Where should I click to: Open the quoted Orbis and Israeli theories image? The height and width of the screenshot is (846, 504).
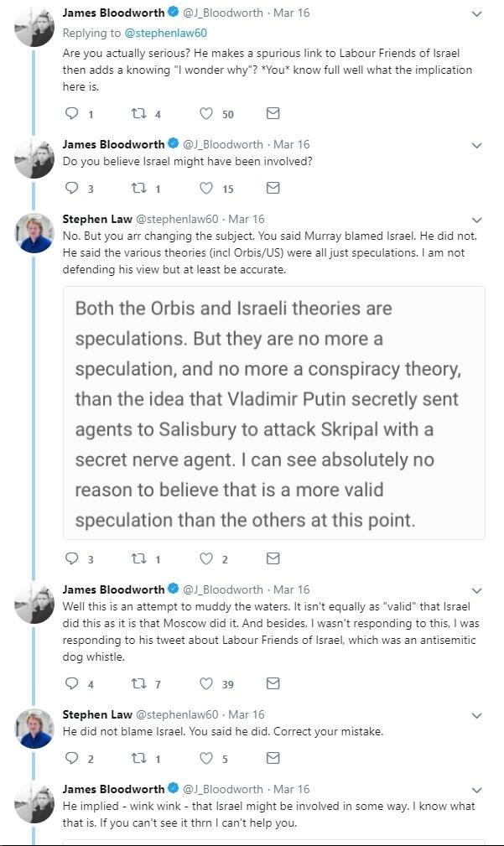pyautogui.click(x=274, y=413)
